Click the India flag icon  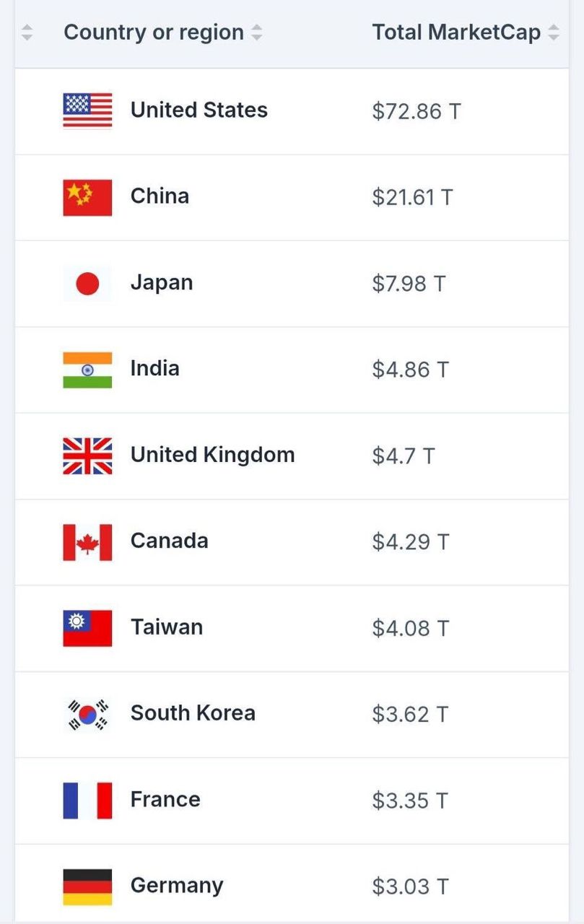[87, 370]
